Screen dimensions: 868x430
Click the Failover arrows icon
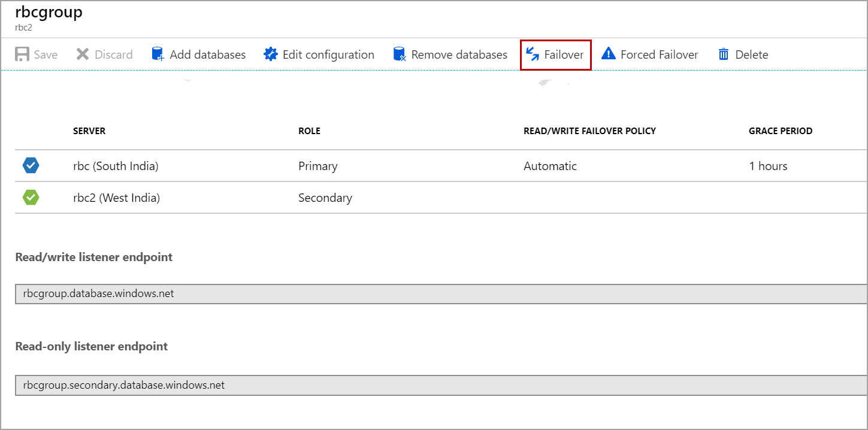[x=533, y=54]
